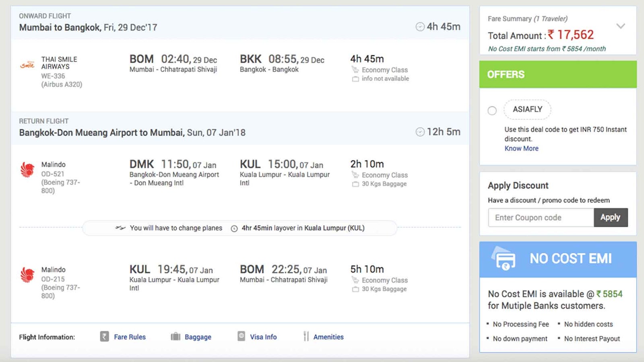Click the clock icon beside the layover time

pos(234,228)
